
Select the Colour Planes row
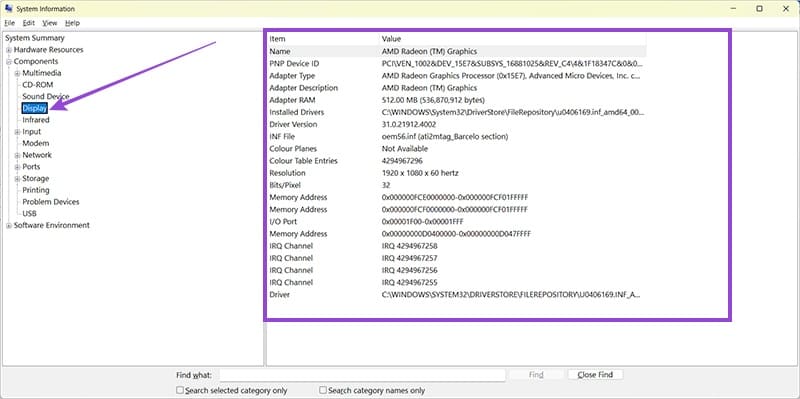[457, 149]
